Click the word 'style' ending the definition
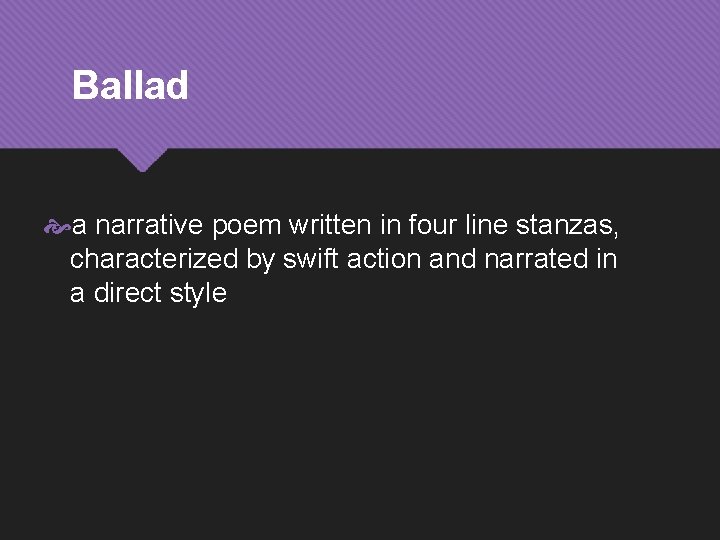Image resolution: width=720 pixels, height=540 pixels. click(x=198, y=293)
